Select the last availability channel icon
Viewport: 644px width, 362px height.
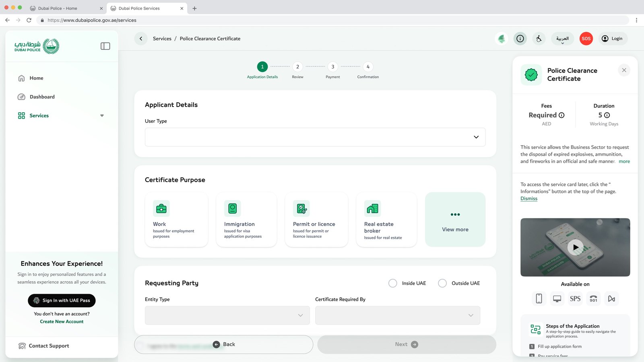point(611,298)
